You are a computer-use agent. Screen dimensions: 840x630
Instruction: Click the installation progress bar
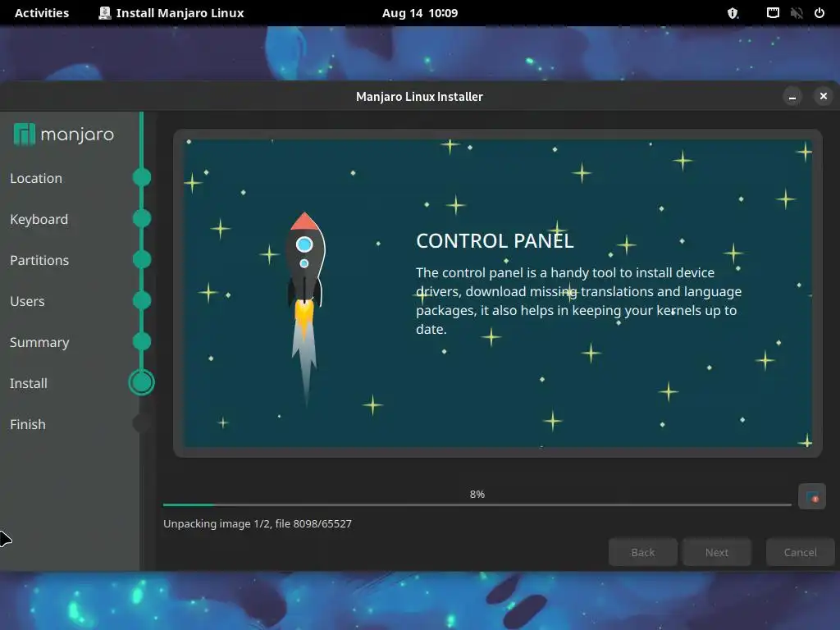477,504
